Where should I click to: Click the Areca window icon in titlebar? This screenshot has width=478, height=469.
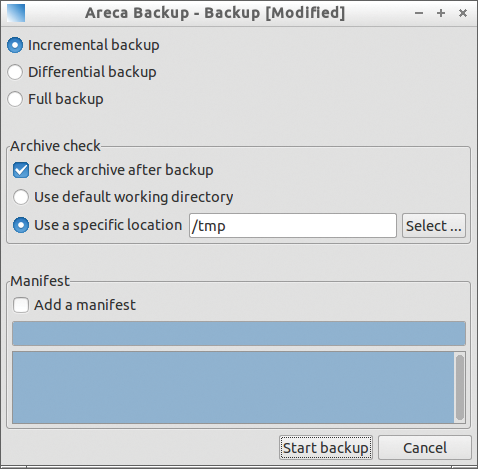pyautogui.click(x=16, y=13)
